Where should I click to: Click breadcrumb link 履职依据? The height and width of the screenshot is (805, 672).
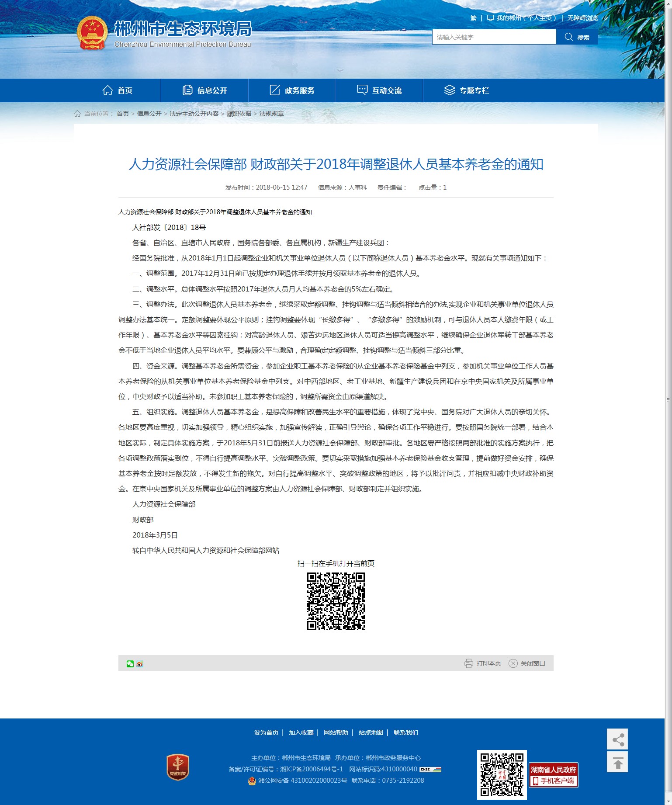click(x=239, y=114)
